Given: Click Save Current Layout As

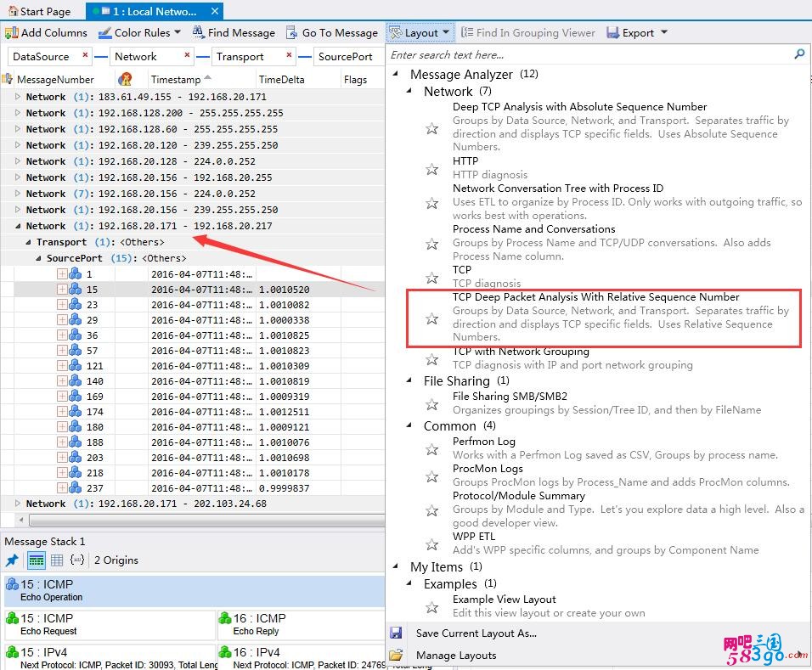Looking at the screenshot, I should (x=476, y=633).
